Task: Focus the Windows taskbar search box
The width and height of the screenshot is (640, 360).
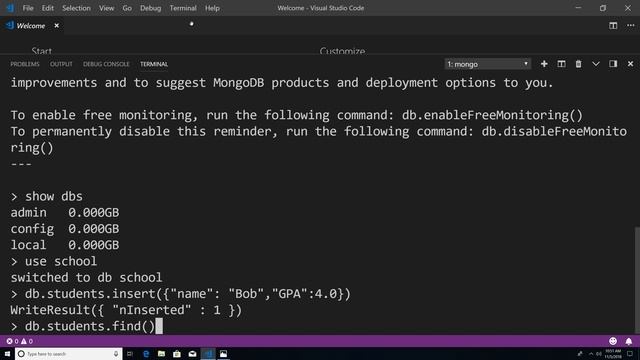Action: coord(69,354)
